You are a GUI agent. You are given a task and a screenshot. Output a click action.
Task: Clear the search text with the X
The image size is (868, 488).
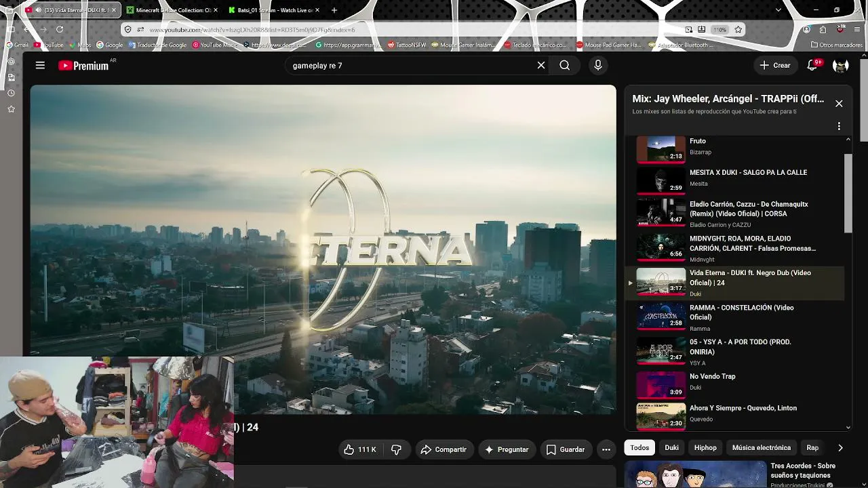(x=541, y=65)
